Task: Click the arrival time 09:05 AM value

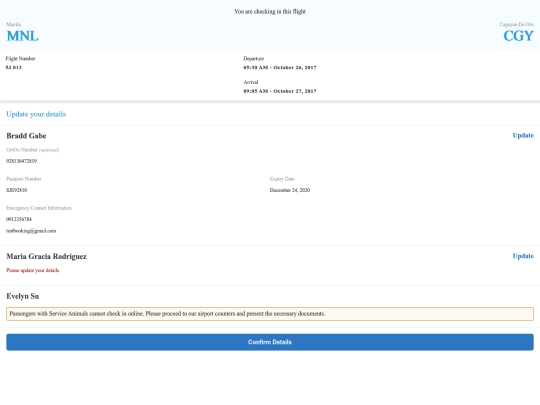Action: [280, 91]
